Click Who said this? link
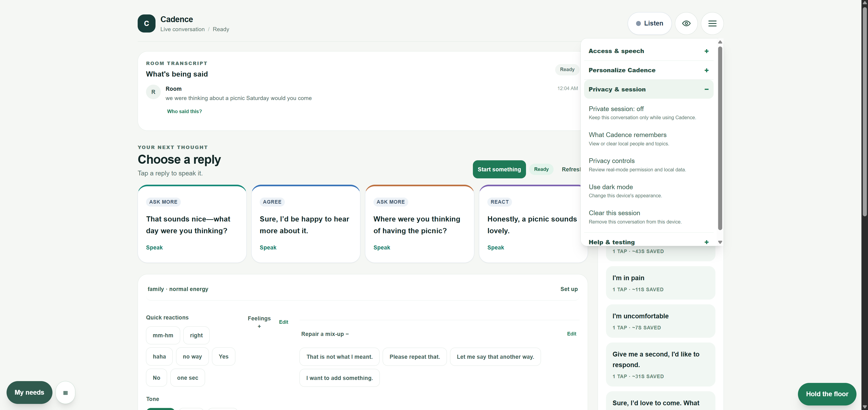The height and width of the screenshot is (410, 868). (x=184, y=112)
